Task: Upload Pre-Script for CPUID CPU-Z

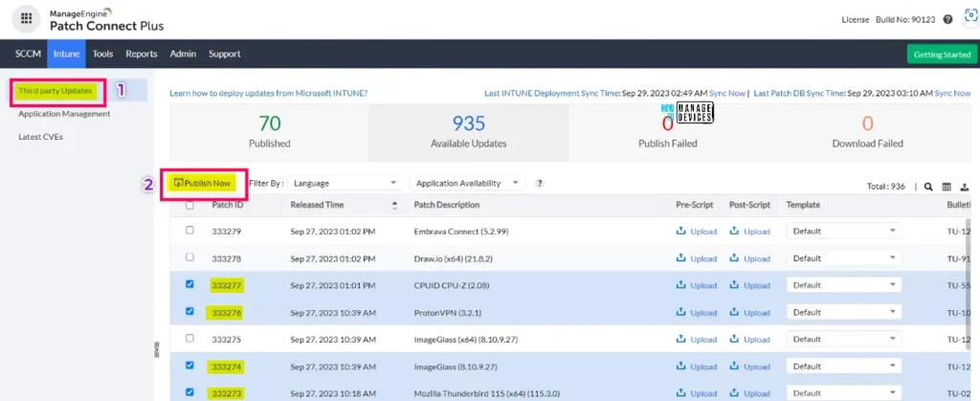Action: click(x=697, y=285)
